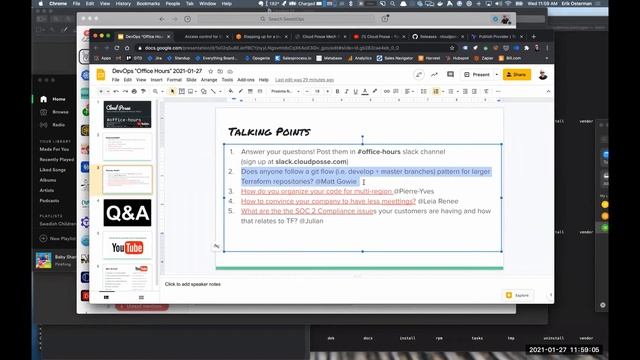The width and height of the screenshot is (640, 360).
Task: Open the zoom level dropdown
Action: 157,91
